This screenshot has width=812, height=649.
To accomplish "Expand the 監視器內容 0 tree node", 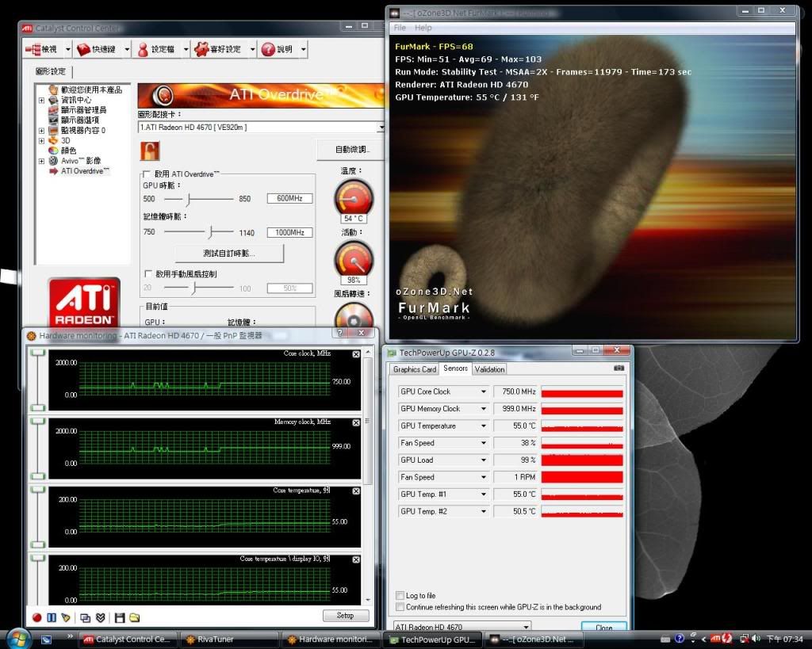I will coord(41,131).
